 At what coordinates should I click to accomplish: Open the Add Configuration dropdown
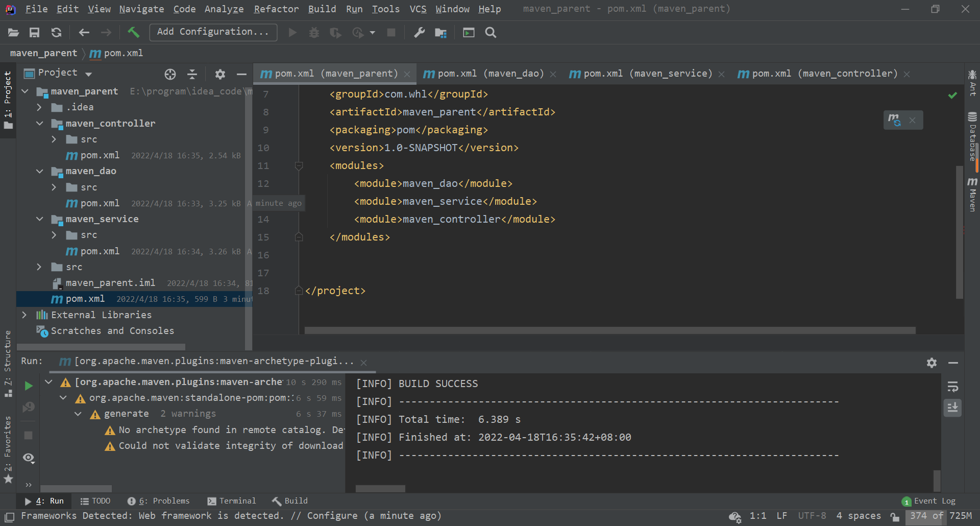point(213,32)
